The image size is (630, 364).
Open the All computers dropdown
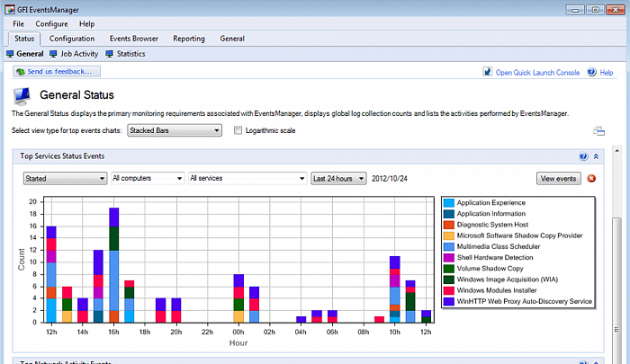coord(148,178)
